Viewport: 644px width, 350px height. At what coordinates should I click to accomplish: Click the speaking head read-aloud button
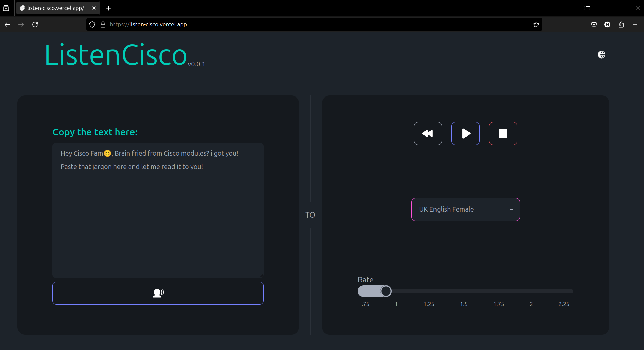tap(158, 293)
